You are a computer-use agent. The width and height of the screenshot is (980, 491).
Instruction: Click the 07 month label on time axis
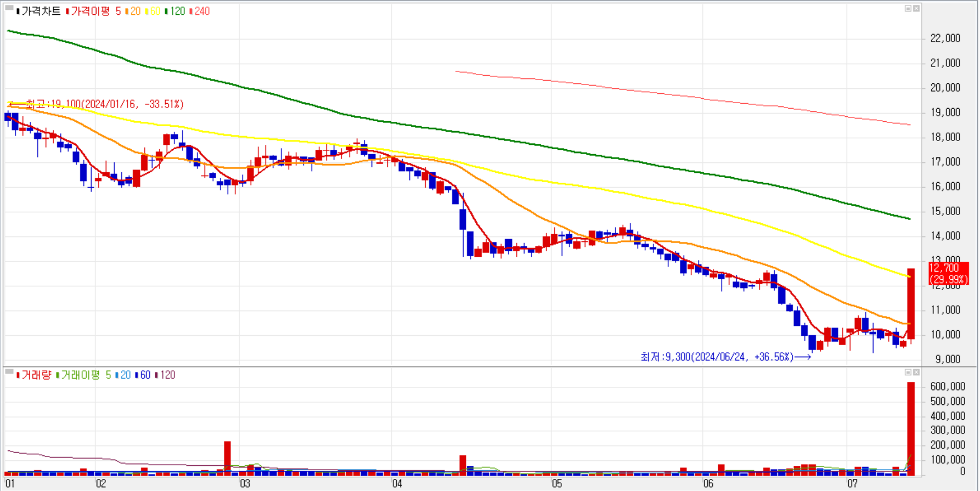pyautogui.click(x=852, y=484)
